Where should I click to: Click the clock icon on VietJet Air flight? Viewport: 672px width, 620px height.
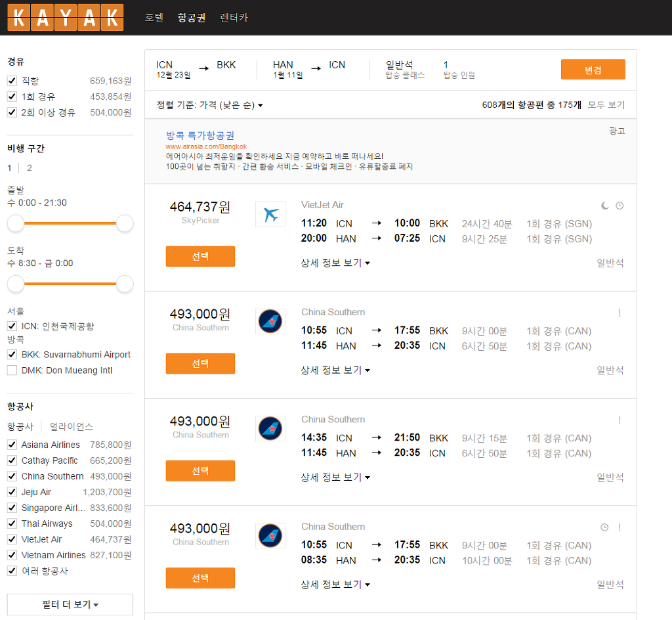coord(619,206)
